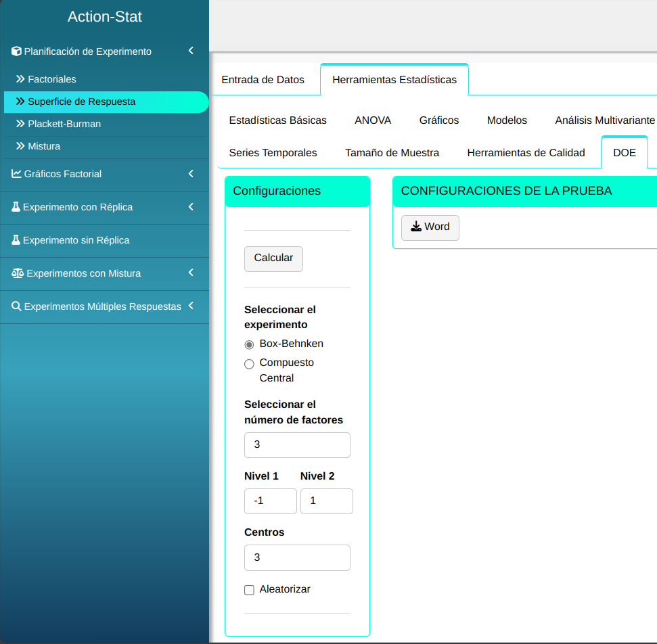Image resolution: width=657 pixels, height=644 pixels.
Task: Switch to the Entrada de Datos tab
Action: coord(263,80)
